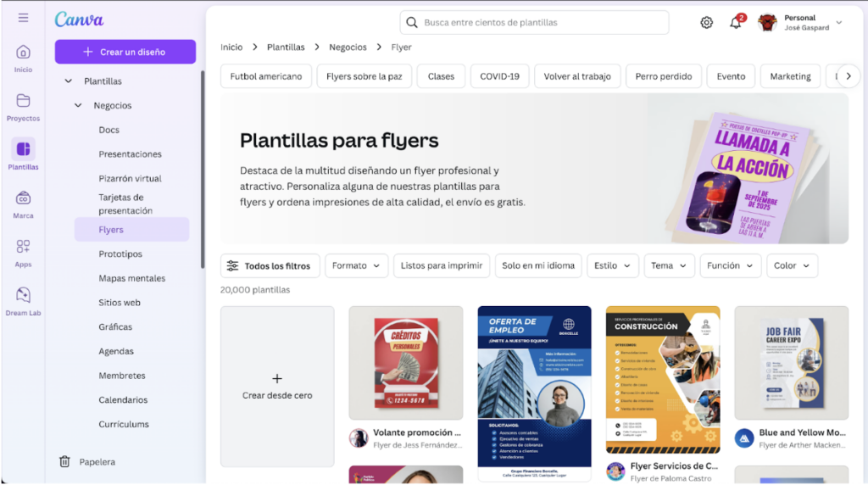The width and height of the screenshot is (868, 485).
Task: Select Membretes in the sidebar
Action: point(122,376)
